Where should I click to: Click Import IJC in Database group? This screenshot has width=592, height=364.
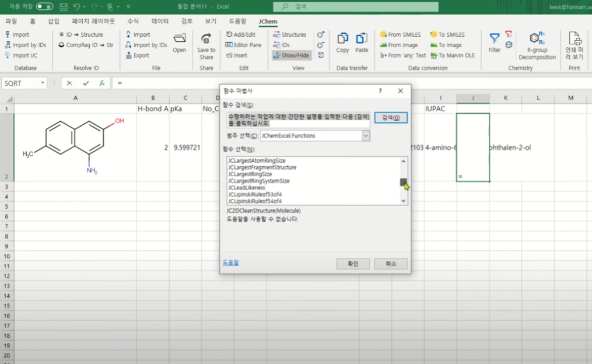point(21,55)
